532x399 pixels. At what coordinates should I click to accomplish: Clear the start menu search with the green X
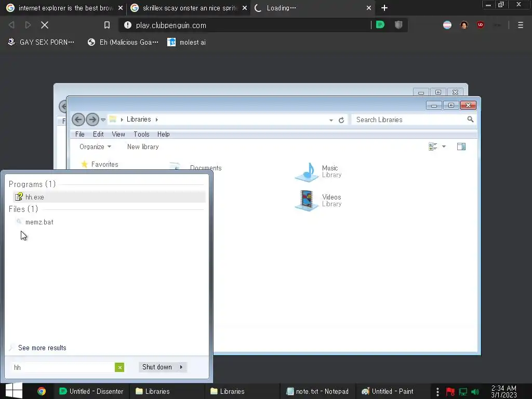(x=119, y=367)
